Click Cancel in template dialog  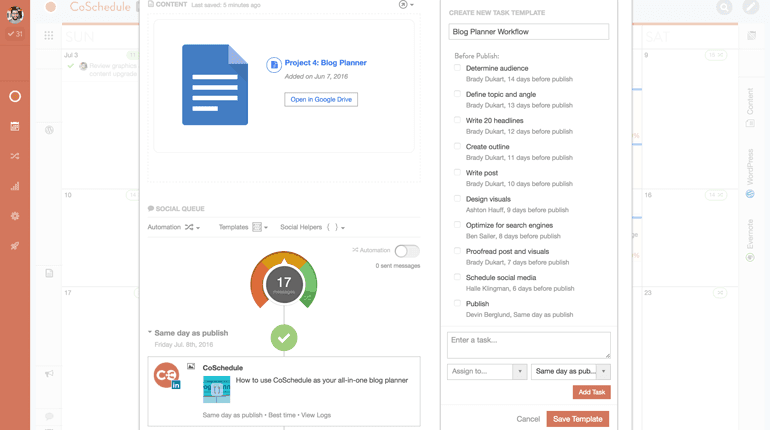coord(528,419)
